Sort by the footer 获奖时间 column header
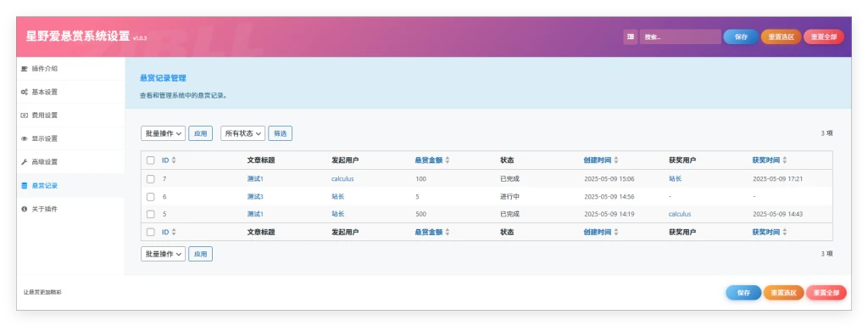Viewport: 868px width, 326px height. (x=766, y=233)
